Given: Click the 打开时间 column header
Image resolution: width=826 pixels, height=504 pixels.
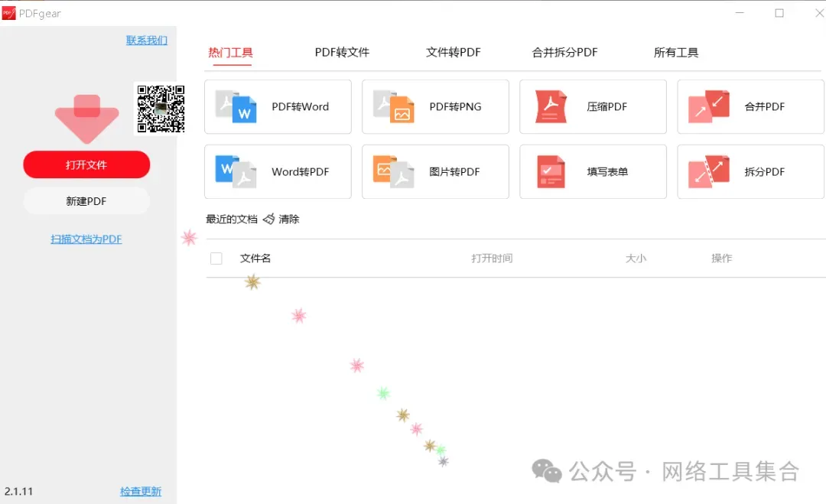Looking at the screenshot, I should point(492,259).
